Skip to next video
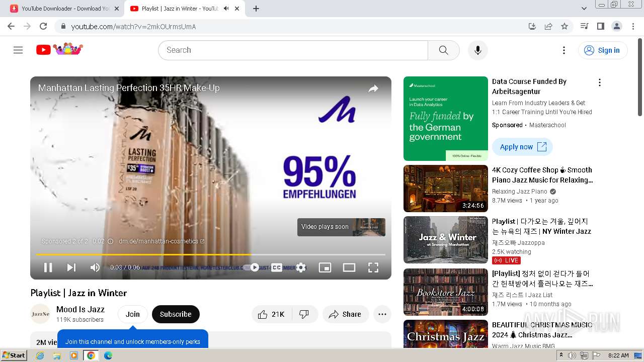Image resolution: width=644 pixels, height=362 pixels. click(x=71, y=267)
